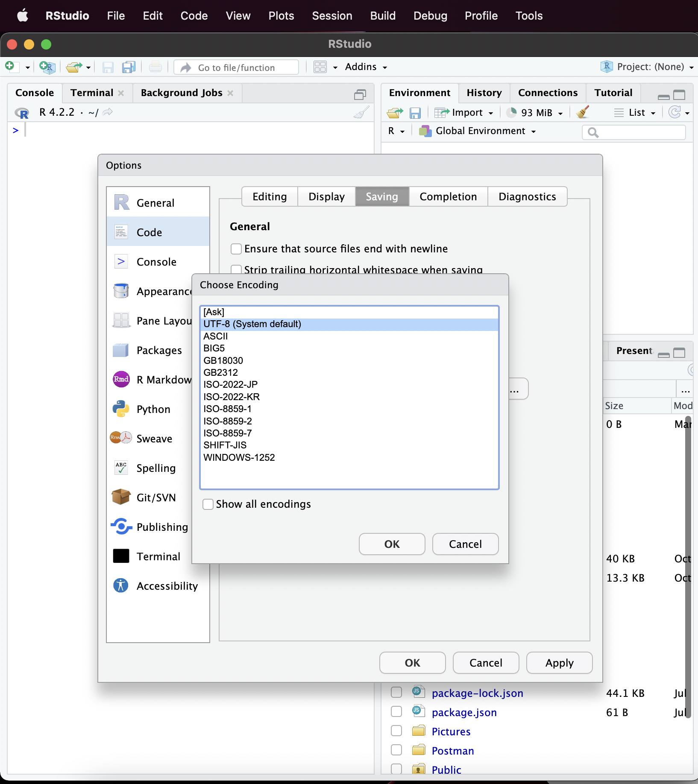The width and height of the screenshot is (698, 784).
Task: Switch to the Display tab
Action: [x=326, y=196]
